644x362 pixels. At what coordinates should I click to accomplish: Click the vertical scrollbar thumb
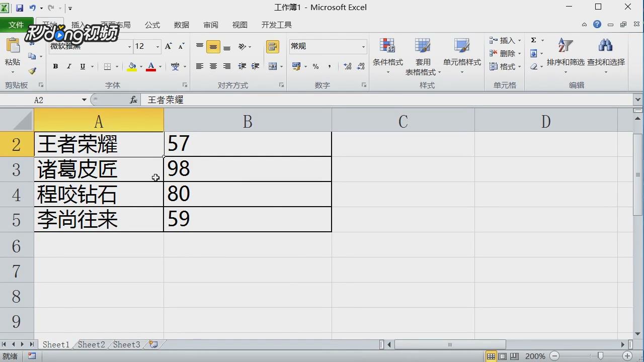pos(638,175)
